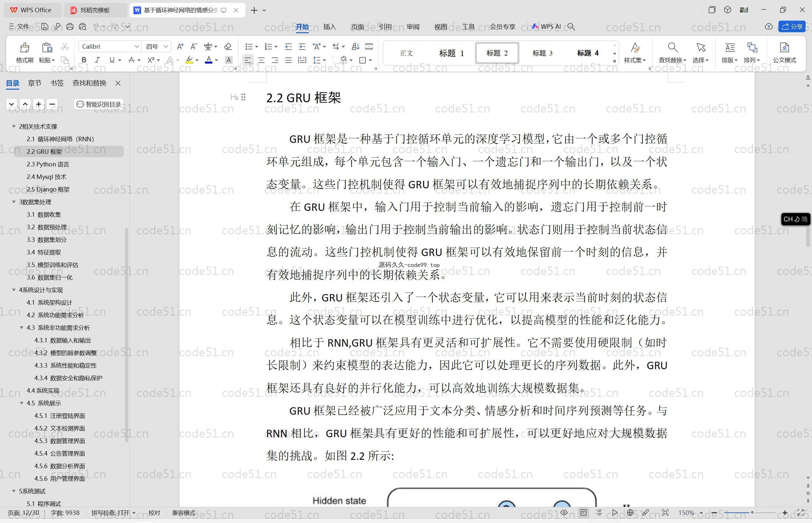Clear formatting with the eraser icon
This screenshot has width=812, height=523.
[228, 46]
